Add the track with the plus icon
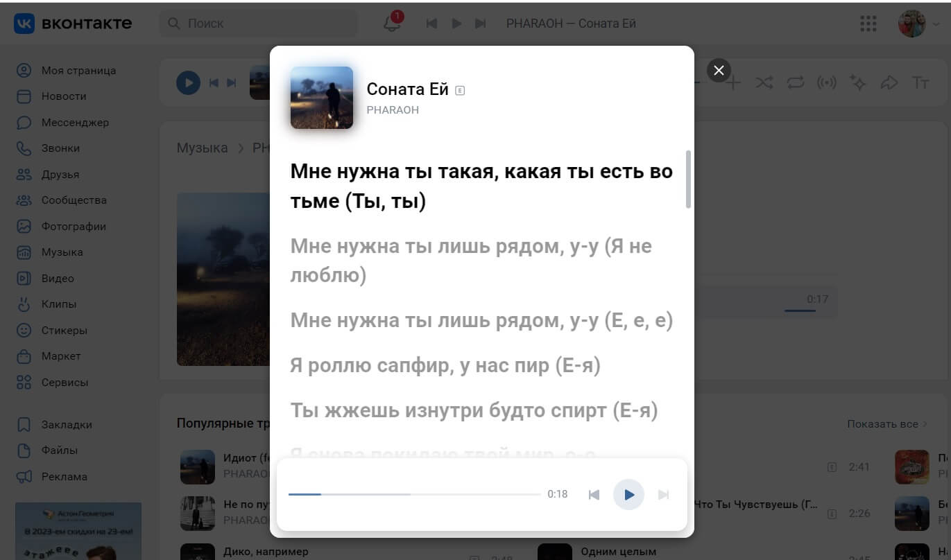The height and width of the screenshot is (560, 951). (x=733, y=83)
